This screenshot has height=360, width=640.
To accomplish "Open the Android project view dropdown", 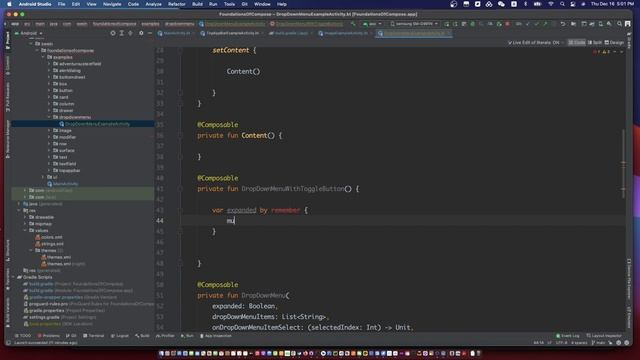I will (x=29, y=33).
